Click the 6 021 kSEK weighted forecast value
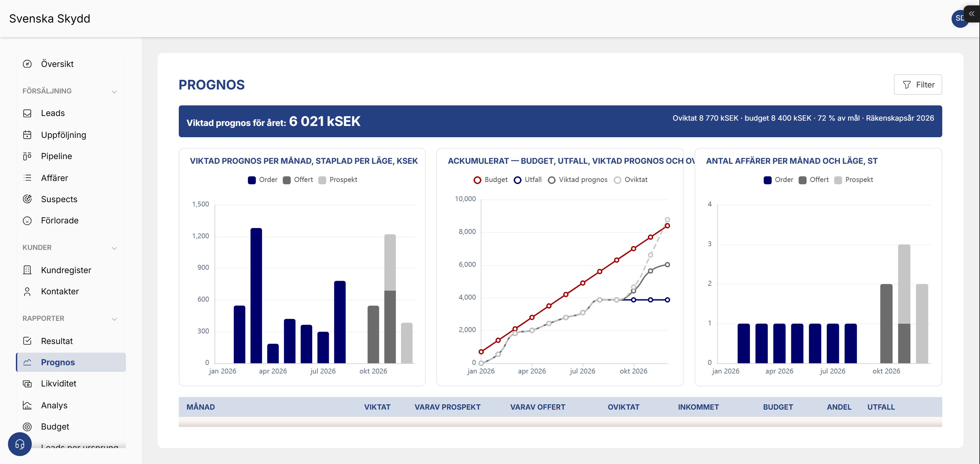Viewport: 980px width, 464px height. (324, 121)
